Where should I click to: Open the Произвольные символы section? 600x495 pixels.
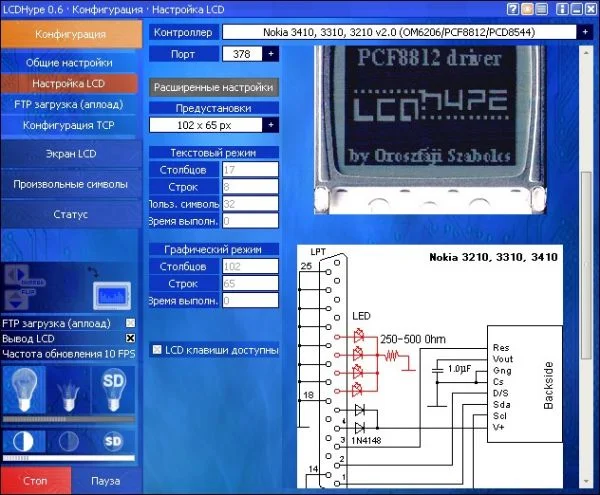pyautogui.click(x=71, y=184)
